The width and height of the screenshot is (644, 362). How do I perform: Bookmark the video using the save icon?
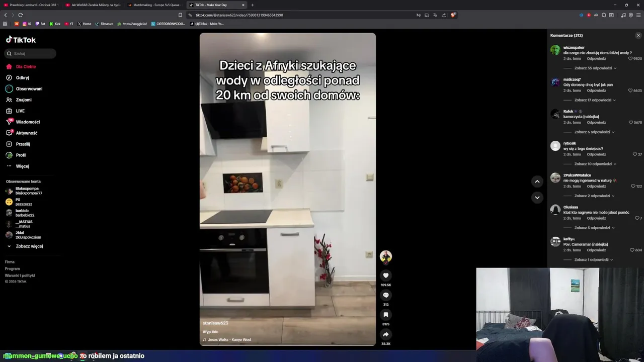[386, 315]
